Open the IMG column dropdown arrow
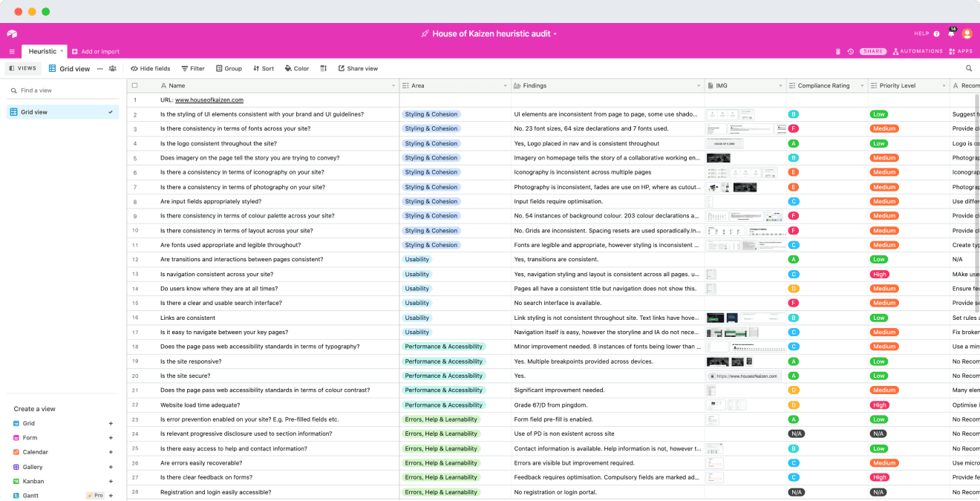 [x=780, y=86]
